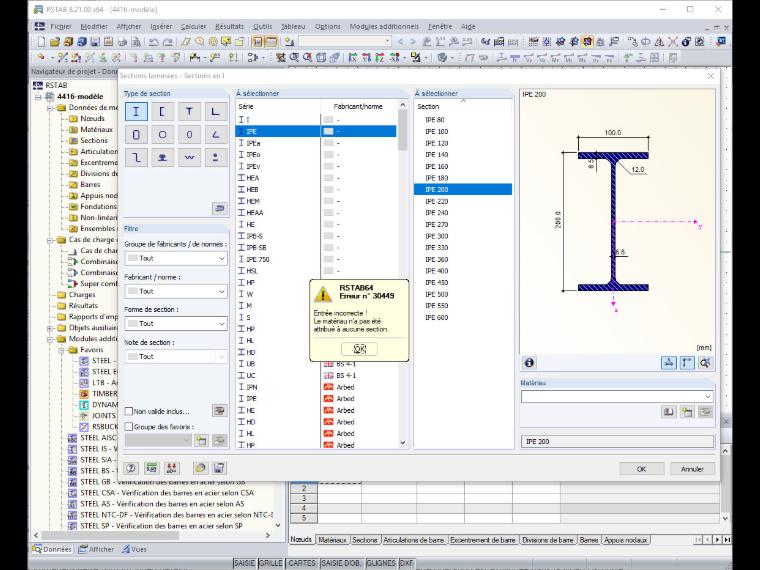This screenshot has width=760, height=570.
Task: Select section IPE 600
Action: [x=463, y=317]
